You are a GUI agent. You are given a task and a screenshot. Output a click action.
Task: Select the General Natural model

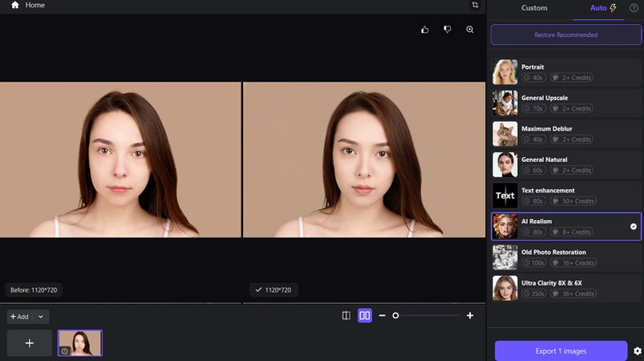click(x=566, y=164)
